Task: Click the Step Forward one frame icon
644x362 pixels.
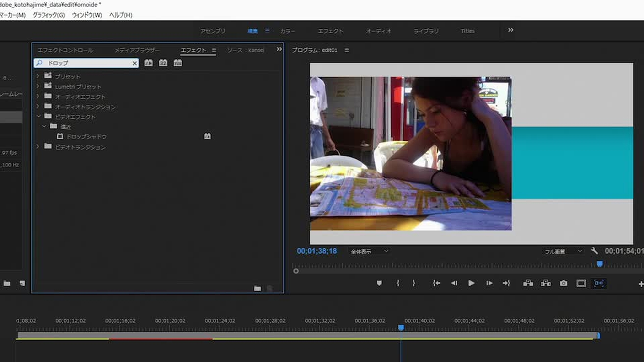Action: pos(489,283)
